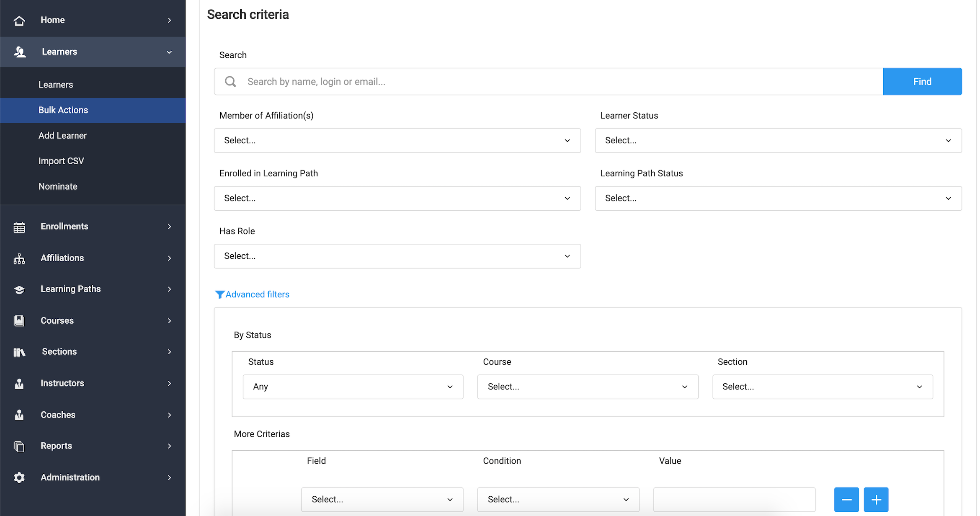Select Nominate submenu item
This screenshot has width=980, height=516.
(x=93, y=187)
